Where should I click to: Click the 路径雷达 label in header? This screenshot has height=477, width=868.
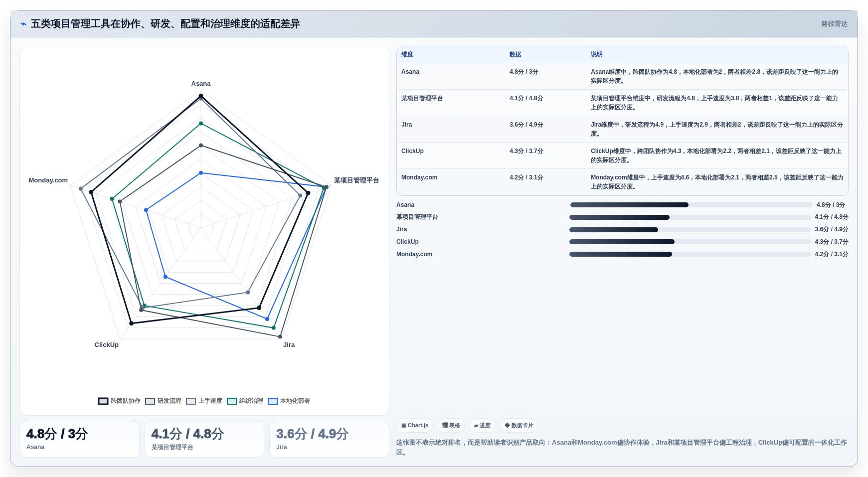(834, 24)
